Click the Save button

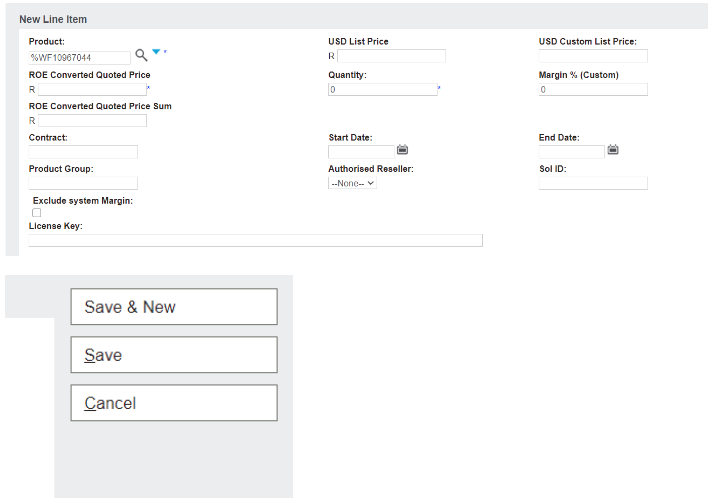pyautogui.click(x=173, y=355)
